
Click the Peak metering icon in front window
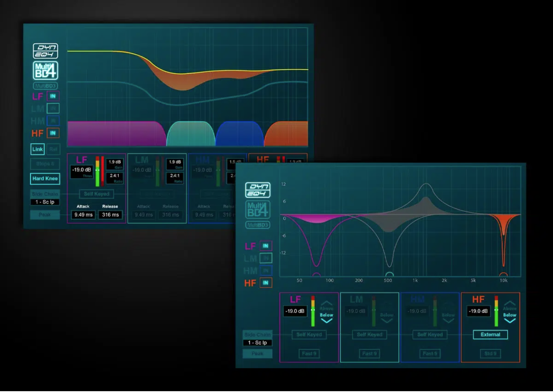coord(257,353)
